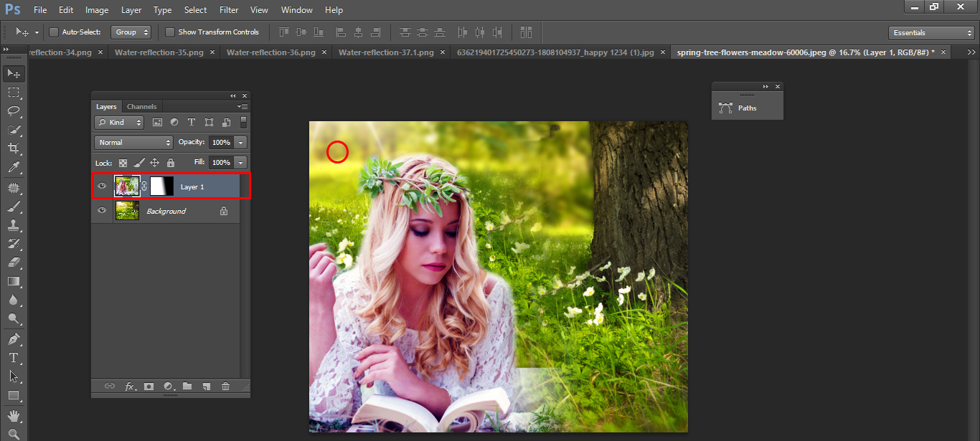
Task: Hide the Background layer visibility
Action: pos(102,210)
